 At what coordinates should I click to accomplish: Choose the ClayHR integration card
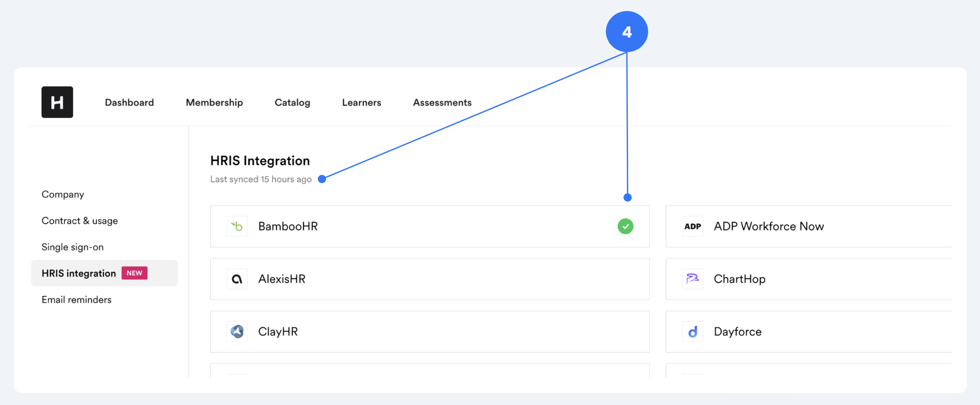429,331
